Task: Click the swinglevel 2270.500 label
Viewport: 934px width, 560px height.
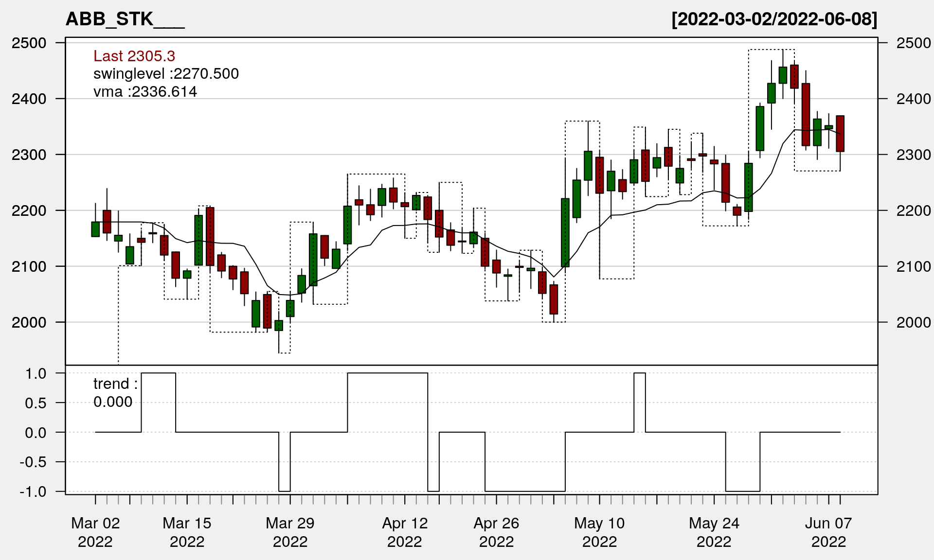Action: tap(166, 74)
